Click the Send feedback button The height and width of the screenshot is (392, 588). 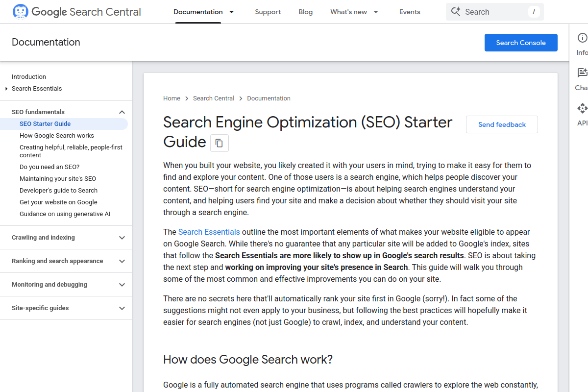(502, 124)
